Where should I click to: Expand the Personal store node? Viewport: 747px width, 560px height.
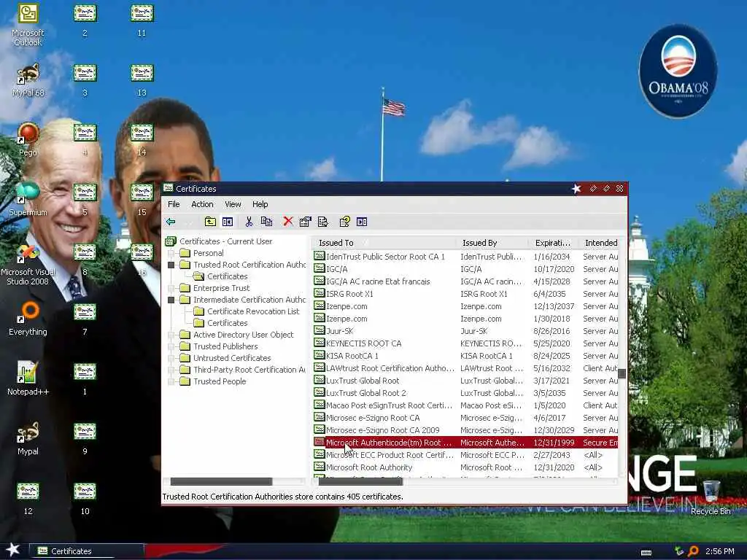(171, 253)
